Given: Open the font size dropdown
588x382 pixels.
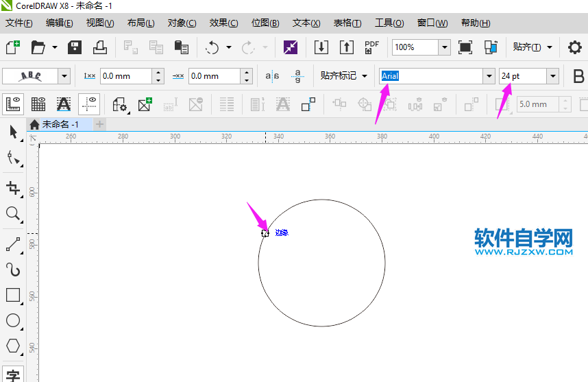Looking at the screenshot, I should click(x=552, y=76).
